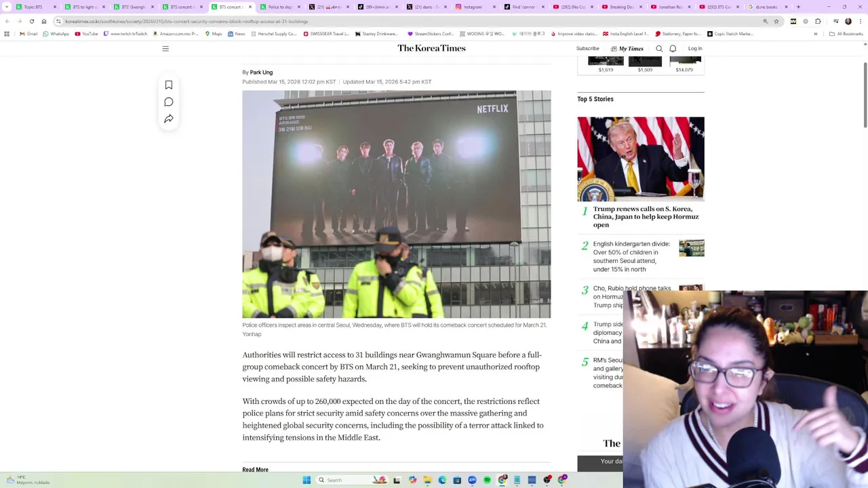Switch to 'BTS' Gwangh...' tab
868x488 pixels.
coord(134,7)
